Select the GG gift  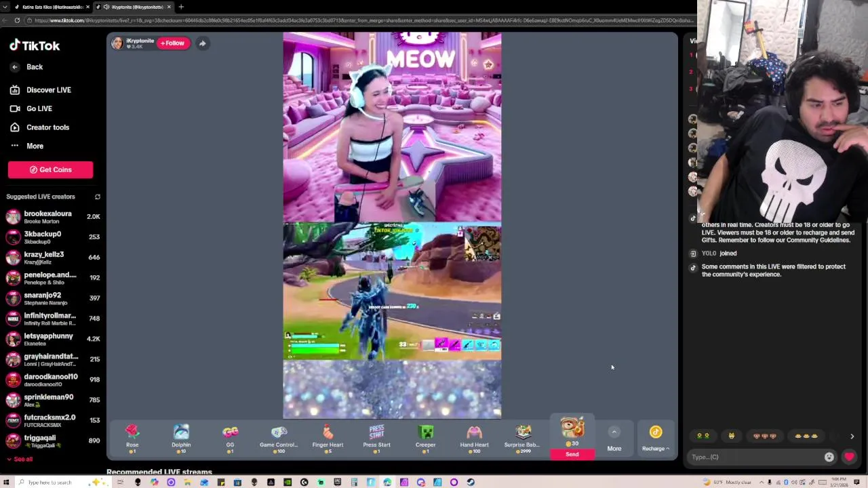230,438
